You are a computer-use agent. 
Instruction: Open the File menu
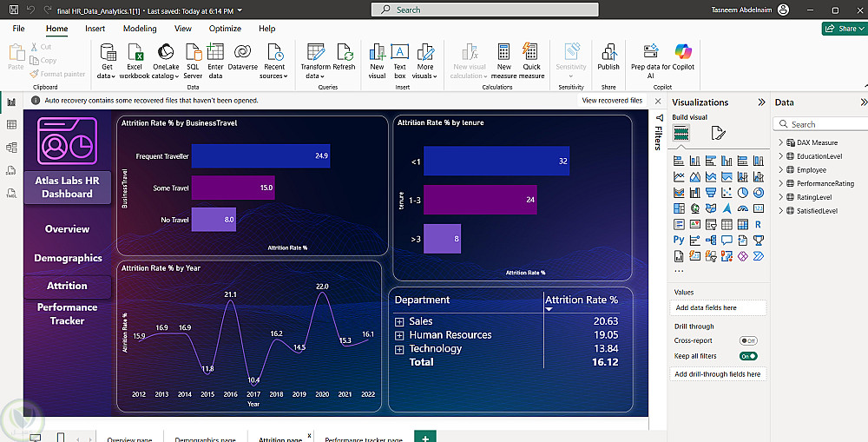point(19,29)
